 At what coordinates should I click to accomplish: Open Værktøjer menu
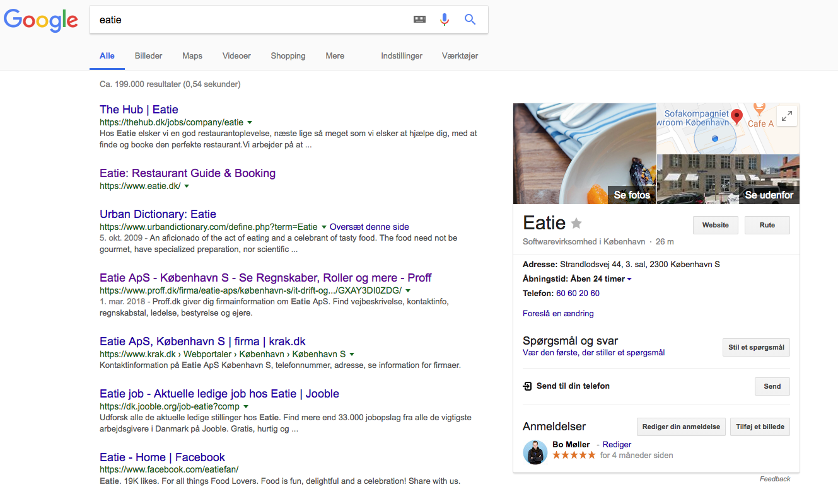click(x=460, y=55)
